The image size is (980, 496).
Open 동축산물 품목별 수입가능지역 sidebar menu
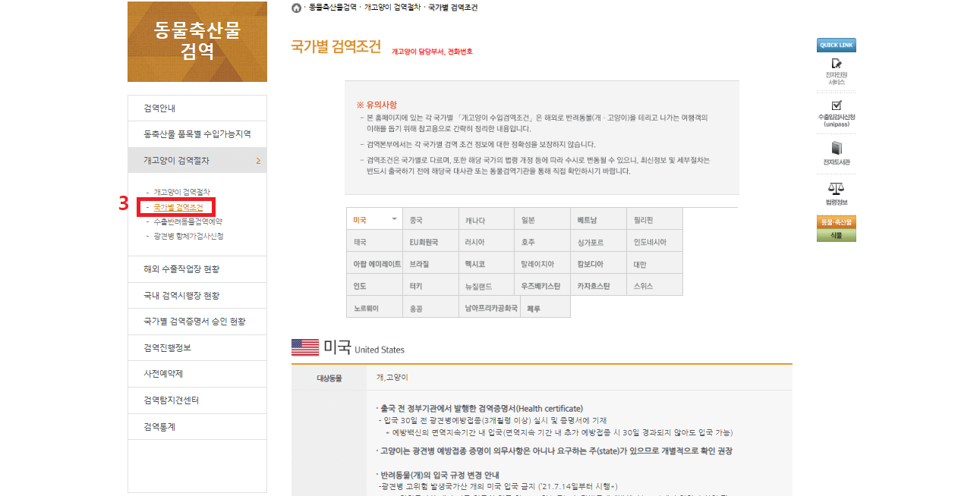click(197, 134)
